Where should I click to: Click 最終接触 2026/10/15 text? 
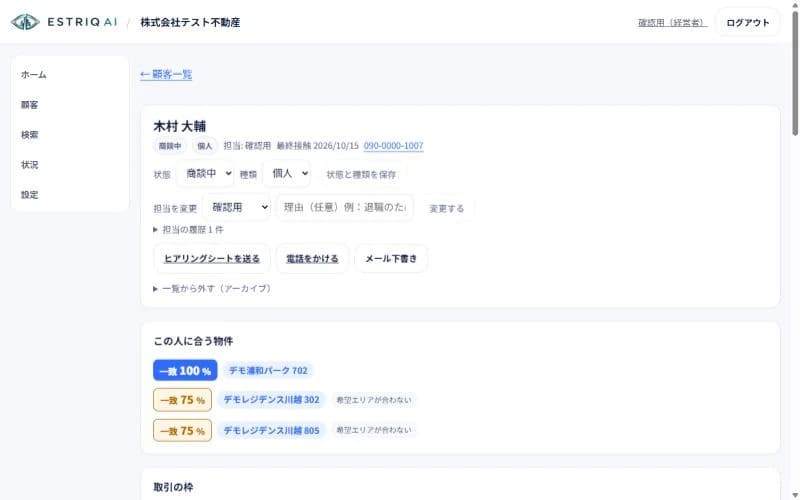tap(317, 146)
